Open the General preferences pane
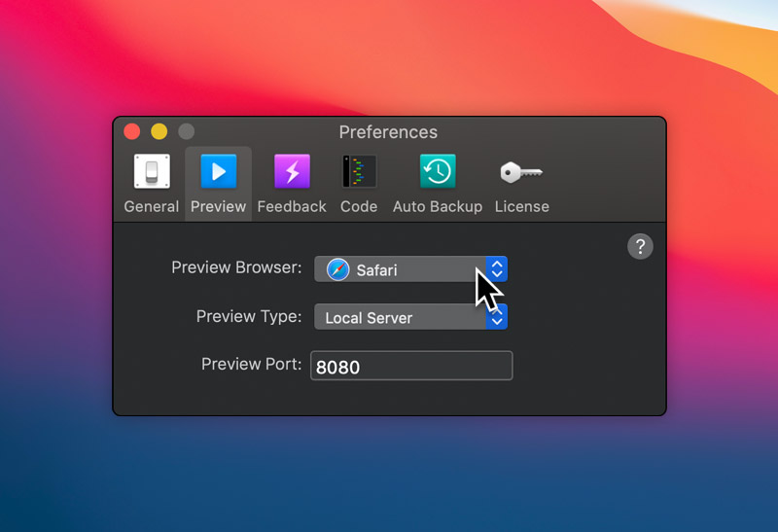Image resolution: width=778 pixels, height=532 pixels. (152, 184)
